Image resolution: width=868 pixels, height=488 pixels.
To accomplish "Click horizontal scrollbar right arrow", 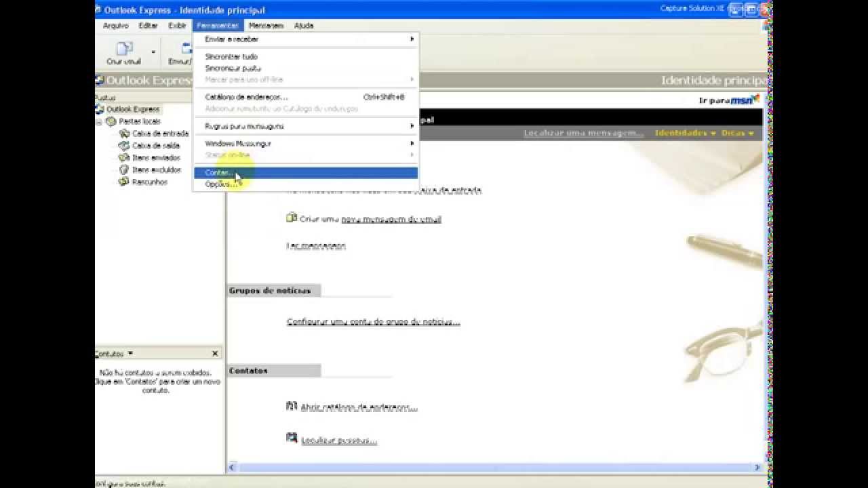I will coord(757,467).
